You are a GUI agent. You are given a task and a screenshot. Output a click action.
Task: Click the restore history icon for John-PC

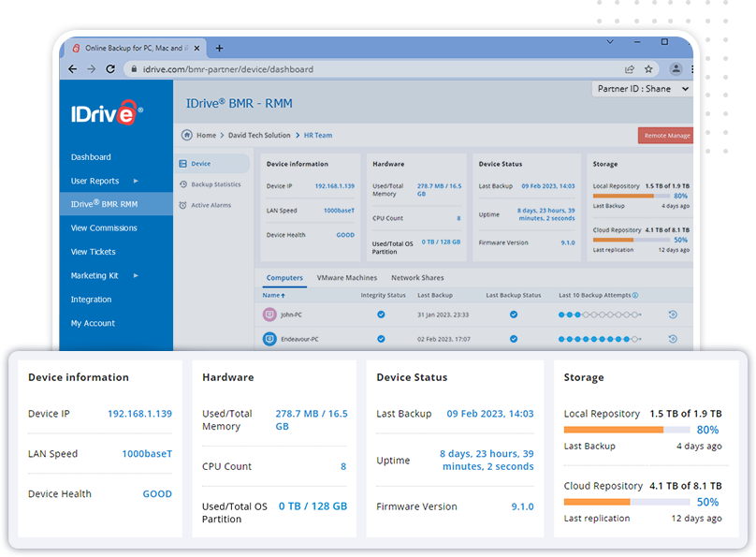click(x=672, y=315)
